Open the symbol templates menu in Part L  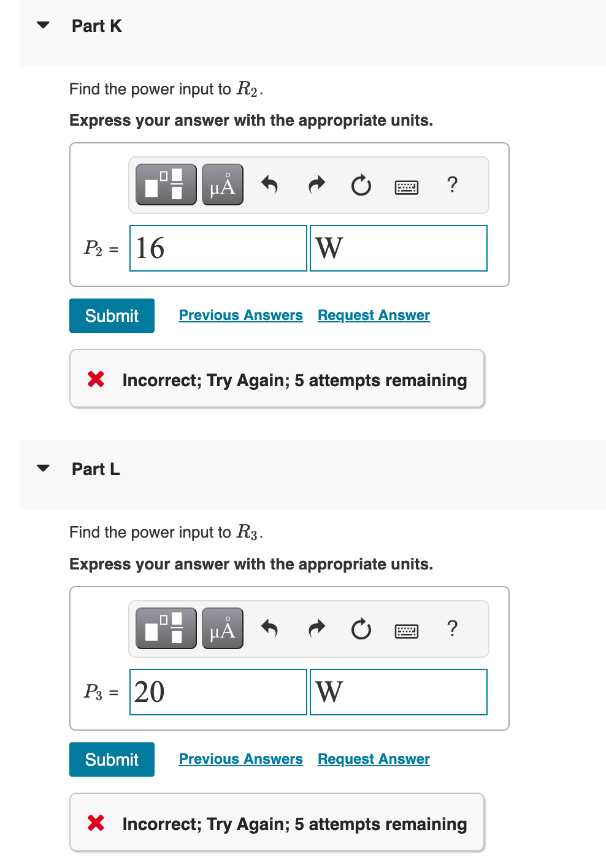pyautogui.click(x=166, y=628)
